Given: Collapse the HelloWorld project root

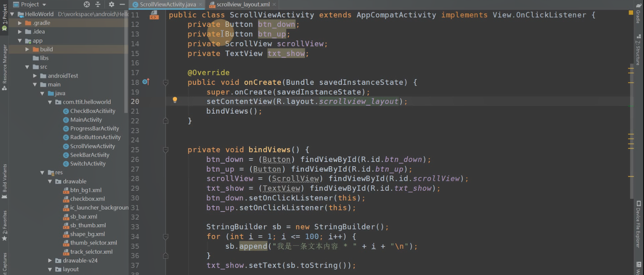Looking at the screenshot, I should point(12,14).
